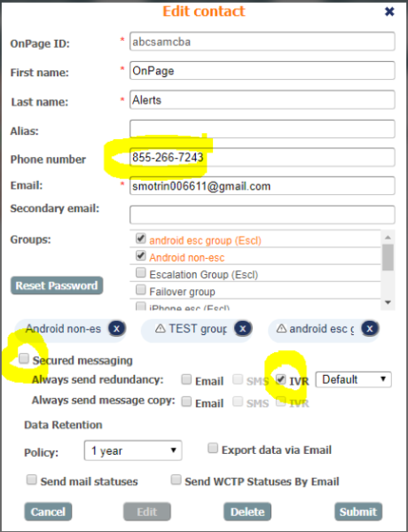
Task: Enable Send WCTP Statuses By Email
Action: [176, 480]
